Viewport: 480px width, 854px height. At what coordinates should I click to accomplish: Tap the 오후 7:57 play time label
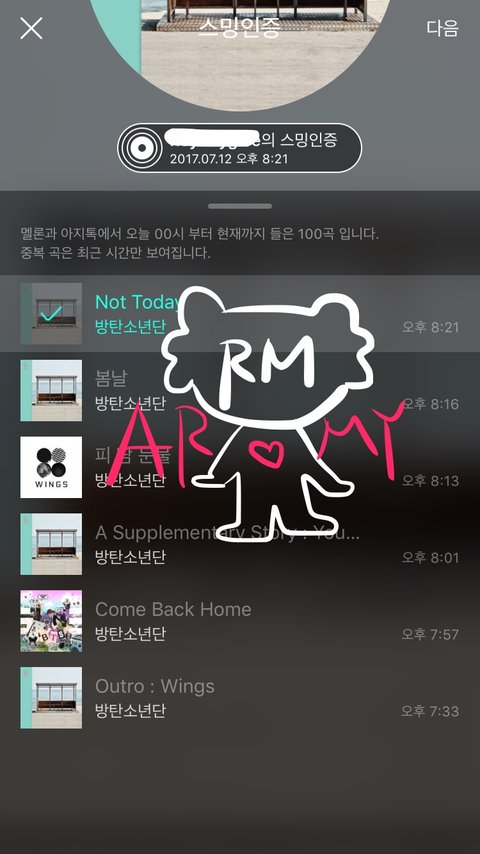[x=430, y=635]
